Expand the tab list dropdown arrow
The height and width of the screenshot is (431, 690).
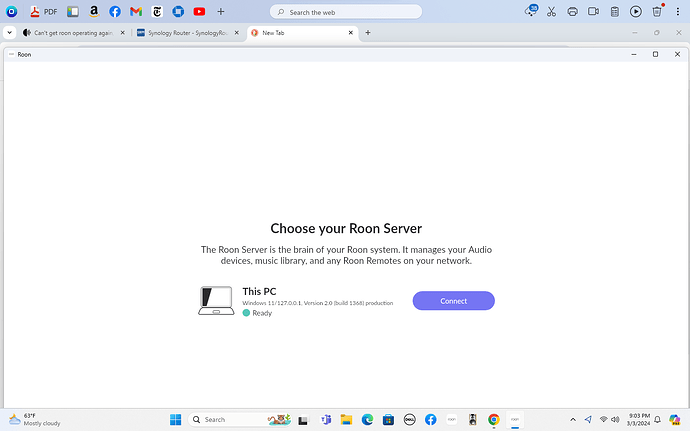[9, 33]
